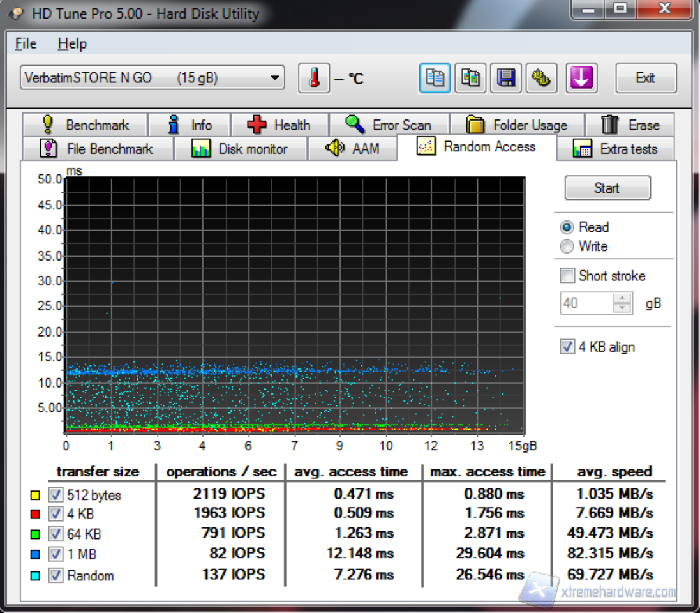Open the Help menu
700x613 pixels.
[x=71, y=44]
